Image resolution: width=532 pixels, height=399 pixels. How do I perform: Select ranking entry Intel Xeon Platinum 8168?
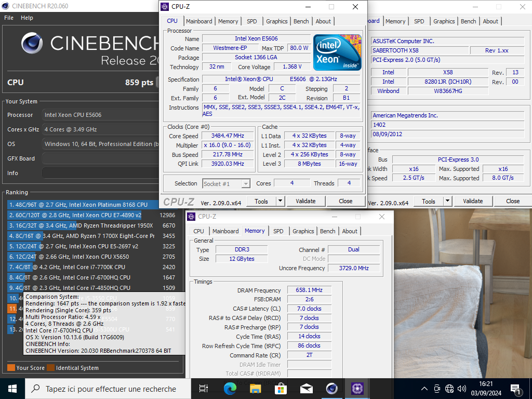[x=83, y=205]
